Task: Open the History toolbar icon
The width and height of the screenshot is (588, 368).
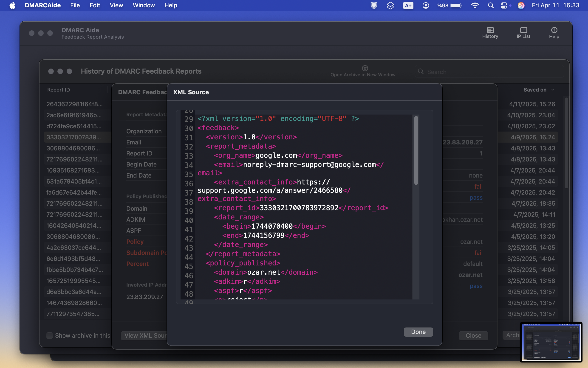Action: 490,33
